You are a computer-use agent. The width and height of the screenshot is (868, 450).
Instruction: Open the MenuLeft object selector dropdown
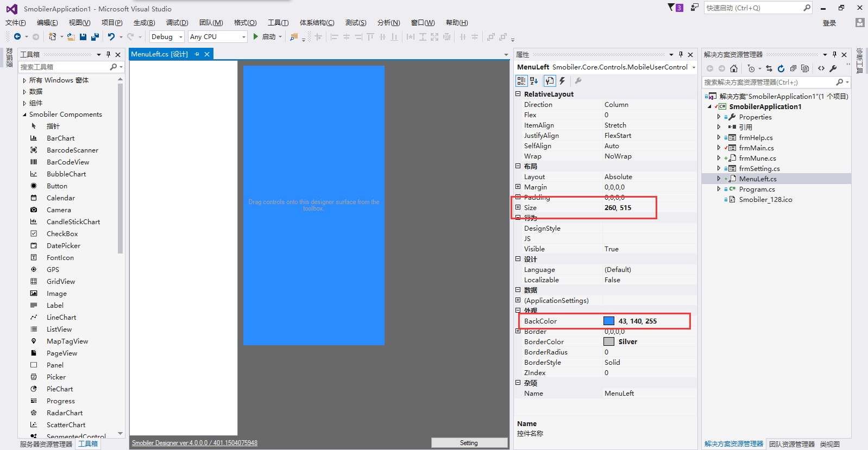click(x=694, y=67)
